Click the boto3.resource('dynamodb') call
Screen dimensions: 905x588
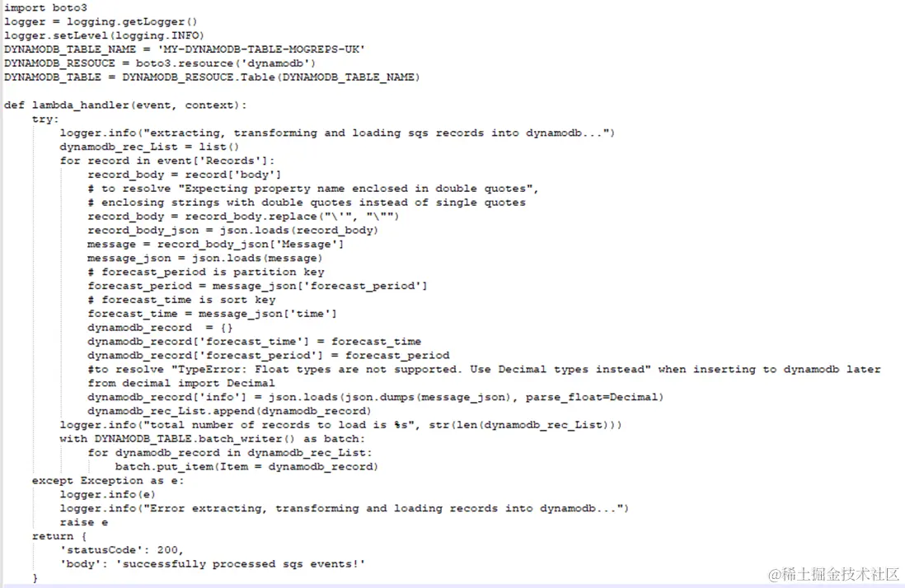(x=226, y=63)
